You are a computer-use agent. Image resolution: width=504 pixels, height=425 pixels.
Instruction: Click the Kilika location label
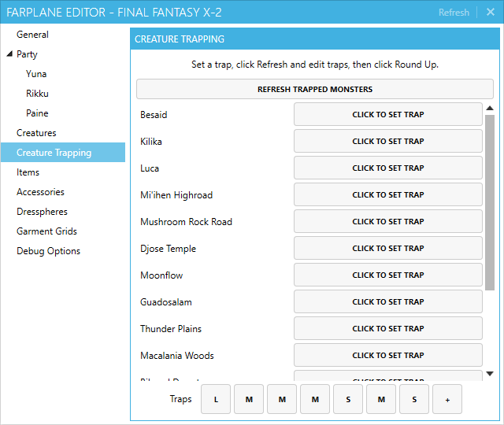[151, 142]
